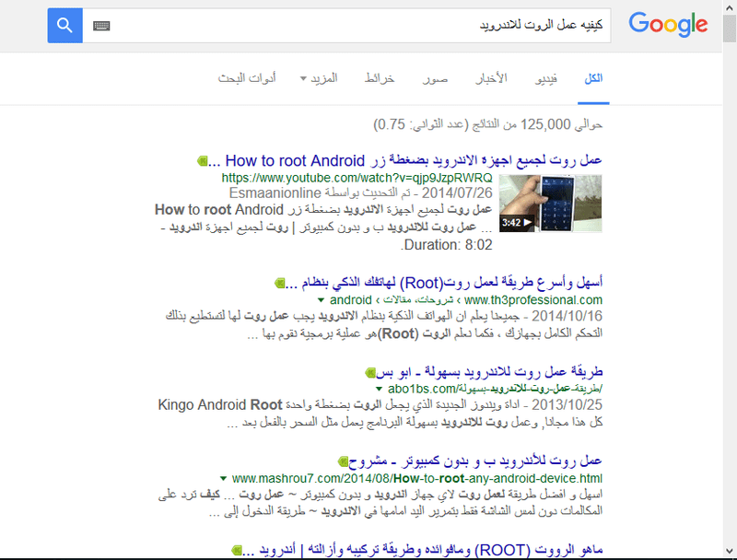The width and height of the screenshot is (737, 560).
Task: Open the How to root Android YouTube result
Action: [404, 160]
